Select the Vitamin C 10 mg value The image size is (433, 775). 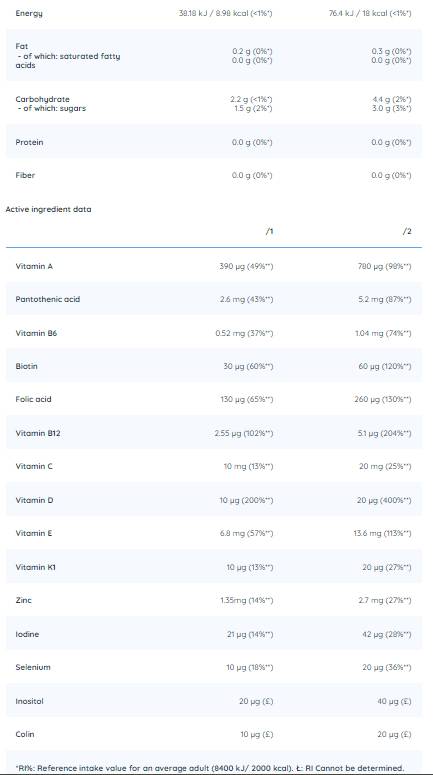tap(248, 467)
